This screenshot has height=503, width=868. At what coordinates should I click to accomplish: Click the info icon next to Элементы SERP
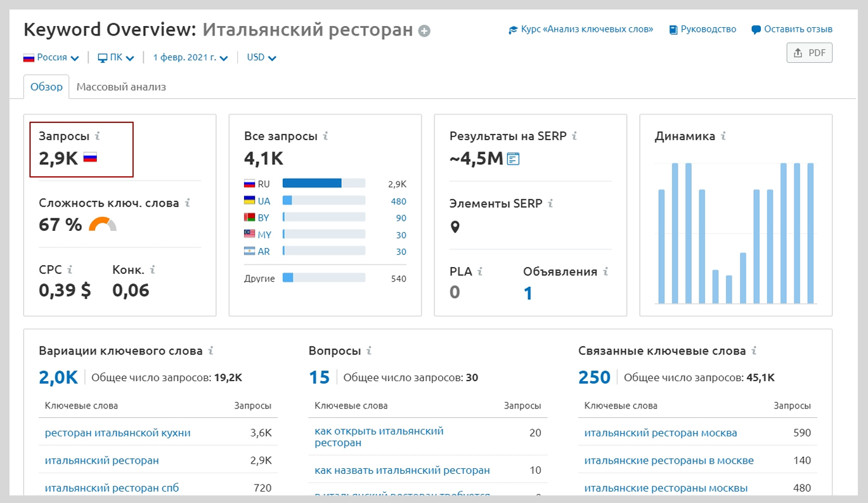click(550, 204)
